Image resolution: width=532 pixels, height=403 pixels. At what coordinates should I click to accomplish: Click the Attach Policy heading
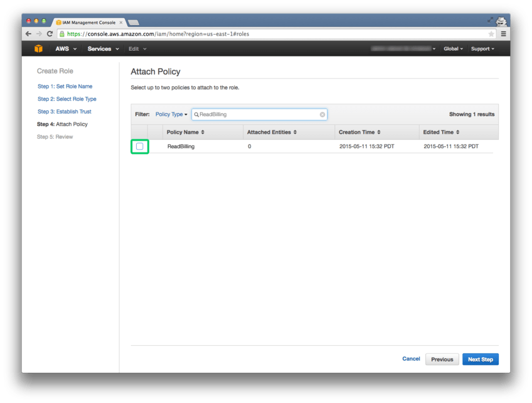pyautogui.click(x=156, y=72)
